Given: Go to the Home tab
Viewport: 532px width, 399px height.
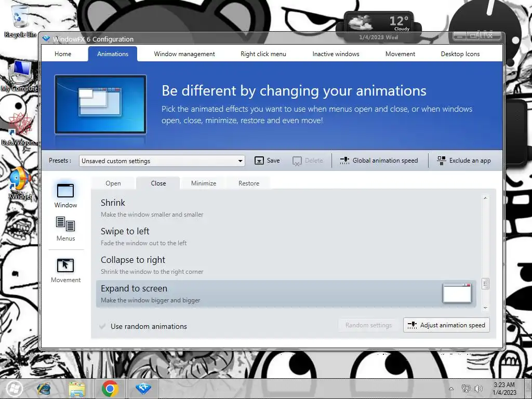Looking at the screenshot, I should tap(63, 54).
